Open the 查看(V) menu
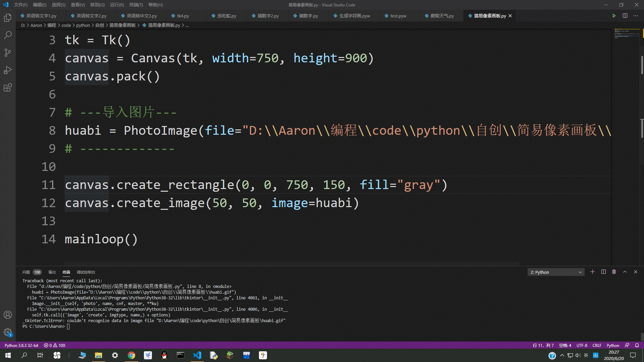 (x=78, y=5)
